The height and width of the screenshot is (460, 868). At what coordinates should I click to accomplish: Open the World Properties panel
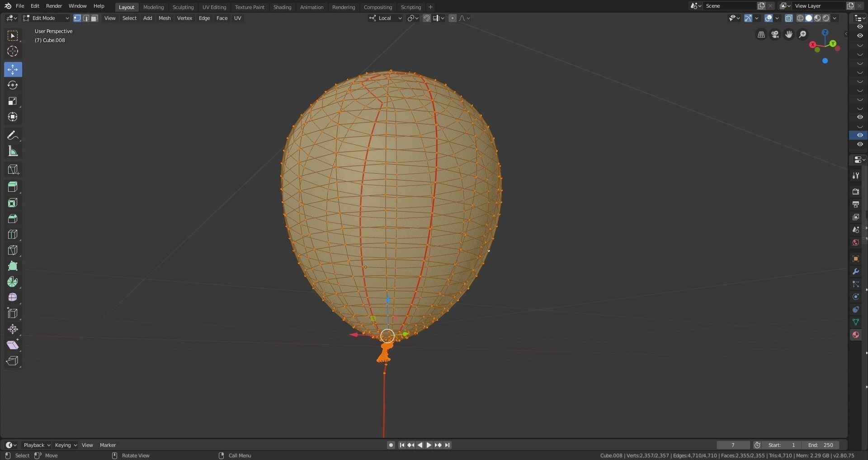pyautogui.click(x=856, y=242)
